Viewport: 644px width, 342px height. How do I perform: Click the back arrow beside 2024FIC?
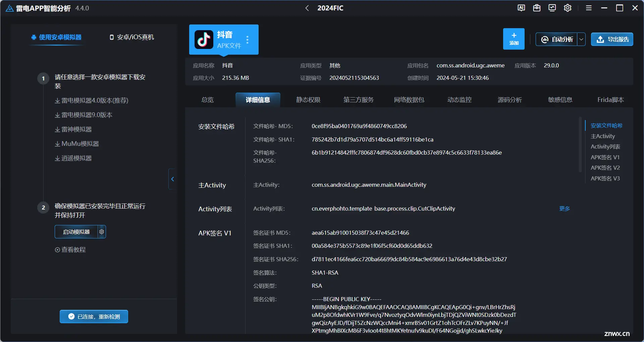point(307,8)
